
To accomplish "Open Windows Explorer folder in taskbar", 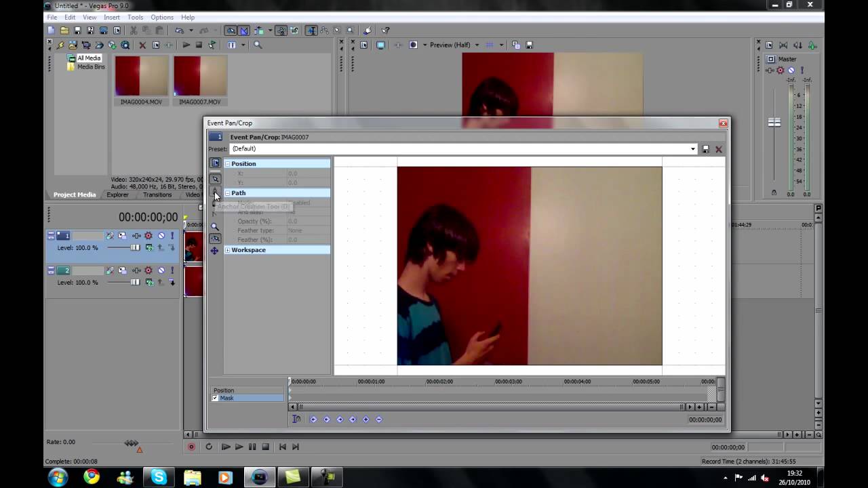I will coord(192,477).
